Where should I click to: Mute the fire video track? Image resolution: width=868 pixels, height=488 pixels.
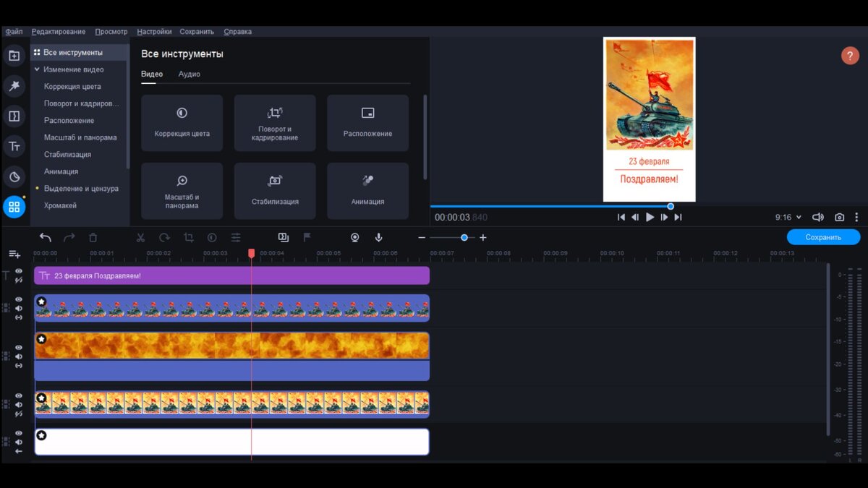pyautogui.click(x=19, y=356)
